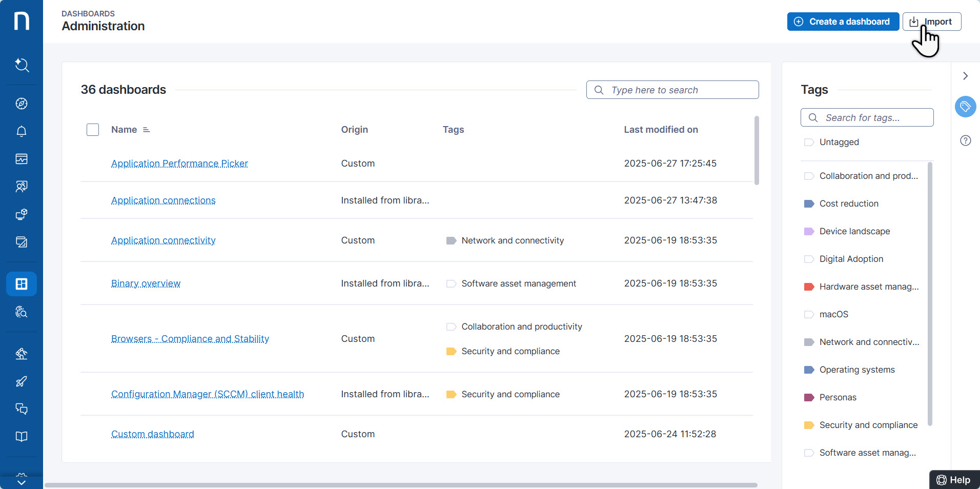Click the Create a dashboard button
The image size is (980, 489).
(x=843, y=22)
